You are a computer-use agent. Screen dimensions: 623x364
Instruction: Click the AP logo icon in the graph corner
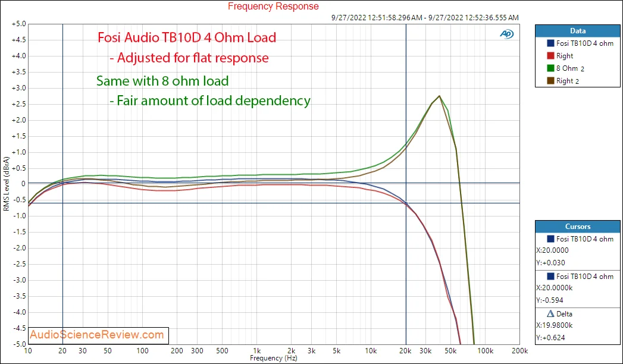[x=506, y=34]
